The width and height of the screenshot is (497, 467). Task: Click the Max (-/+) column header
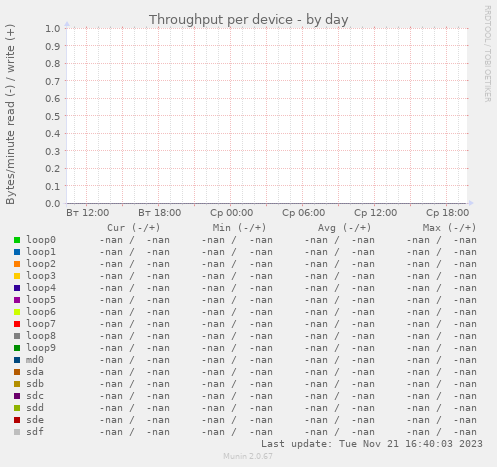pos(449,228)
